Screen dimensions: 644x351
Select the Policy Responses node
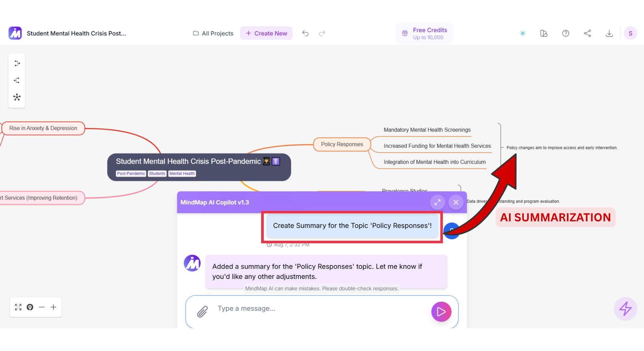coord(342,144)
